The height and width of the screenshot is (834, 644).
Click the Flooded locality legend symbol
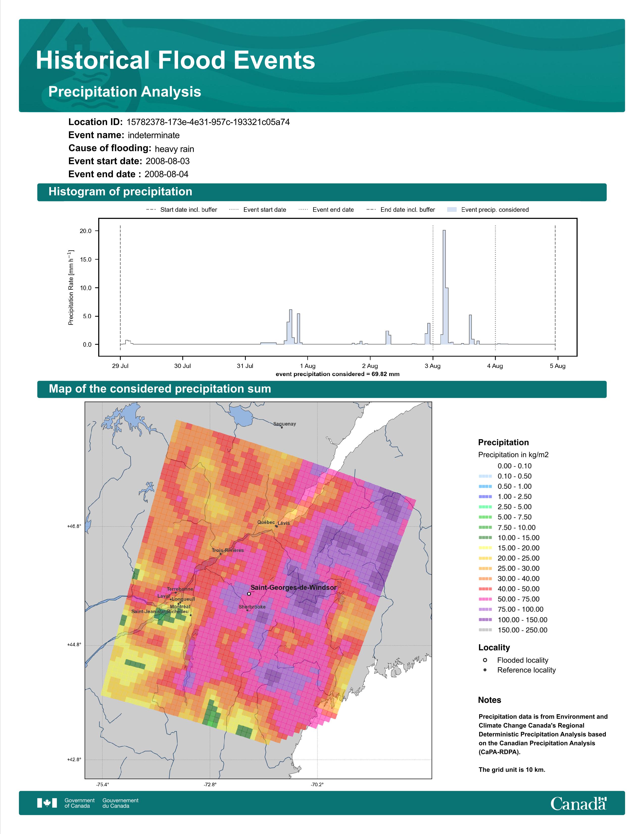(485, 660)
